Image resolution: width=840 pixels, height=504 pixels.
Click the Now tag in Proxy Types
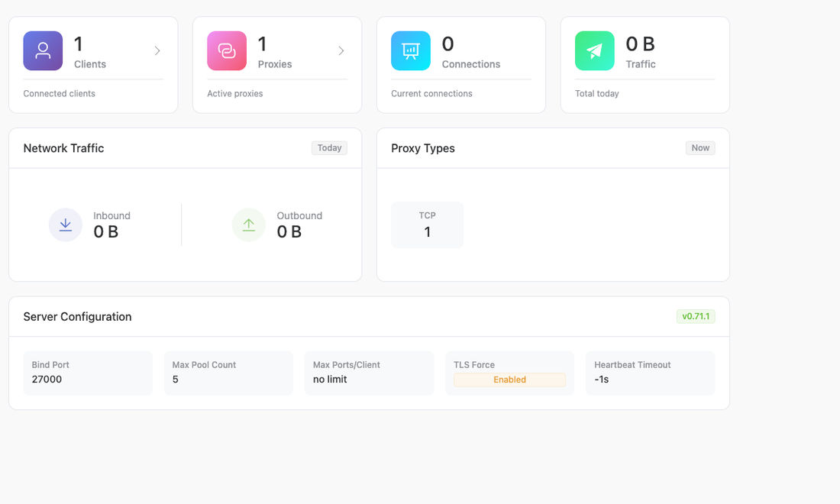click(x=700, y=148)
